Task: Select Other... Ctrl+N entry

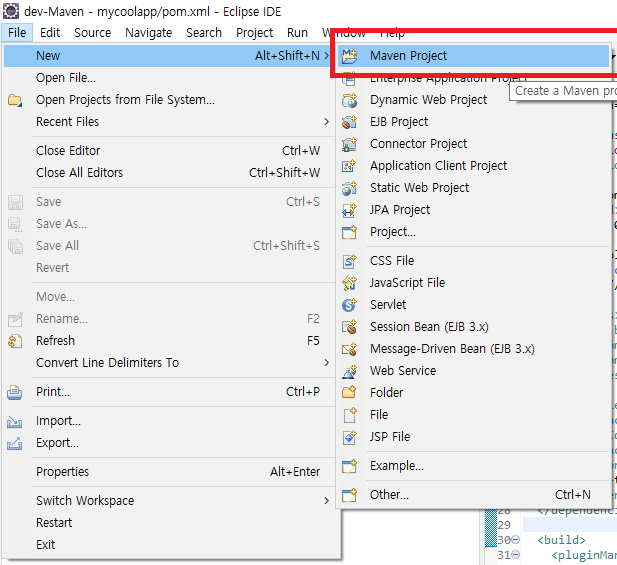Action: coord(474,495)
